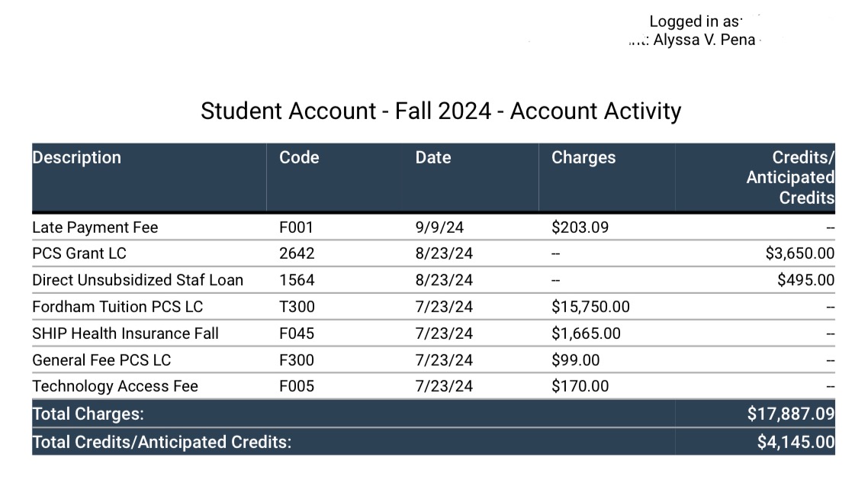
Task: Click the Student Account Fall 2024 heading
Action: [441, 111]
